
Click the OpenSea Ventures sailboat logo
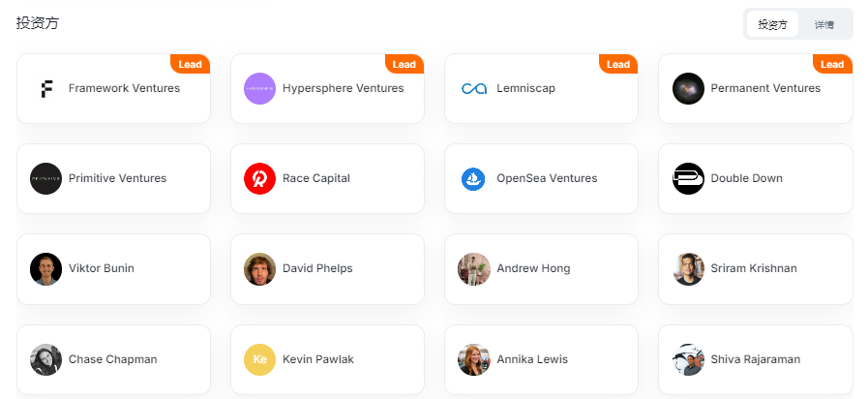(x=473, y=179)
